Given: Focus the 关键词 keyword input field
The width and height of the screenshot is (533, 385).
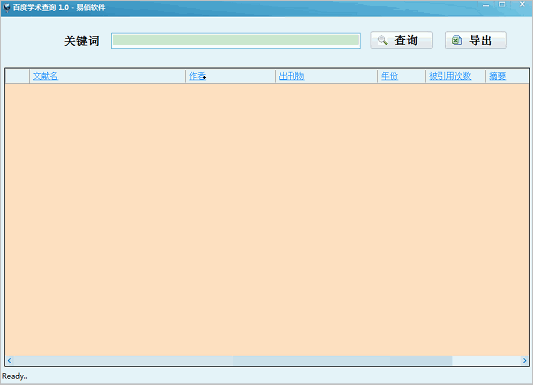Looking at the screenshot, I should pos(236,41).
